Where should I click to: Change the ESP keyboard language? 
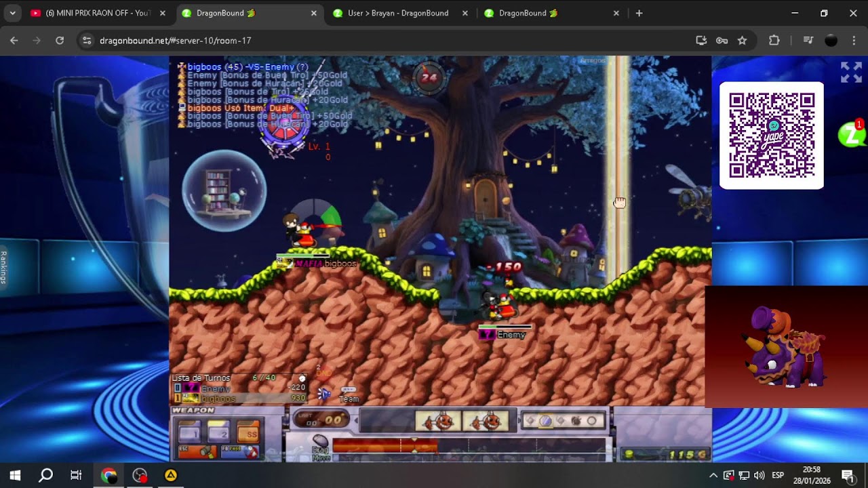pyautogui.click(x=778, y=475)
